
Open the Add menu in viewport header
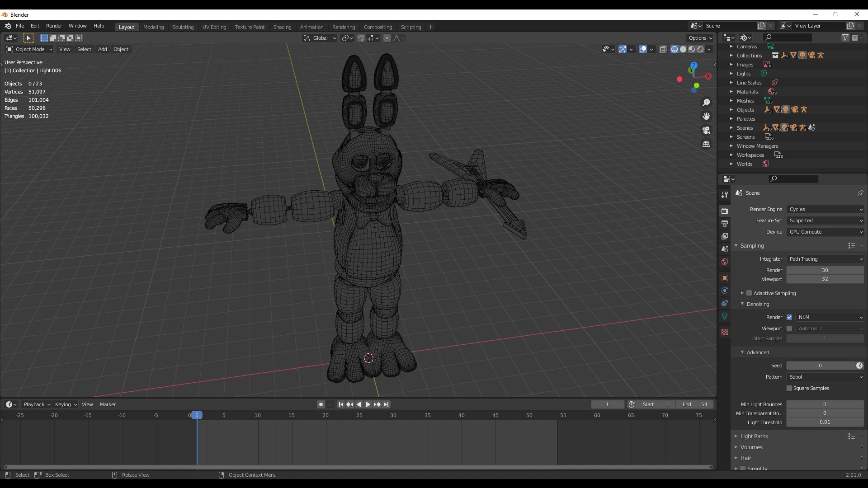click(x=103, y=49)
